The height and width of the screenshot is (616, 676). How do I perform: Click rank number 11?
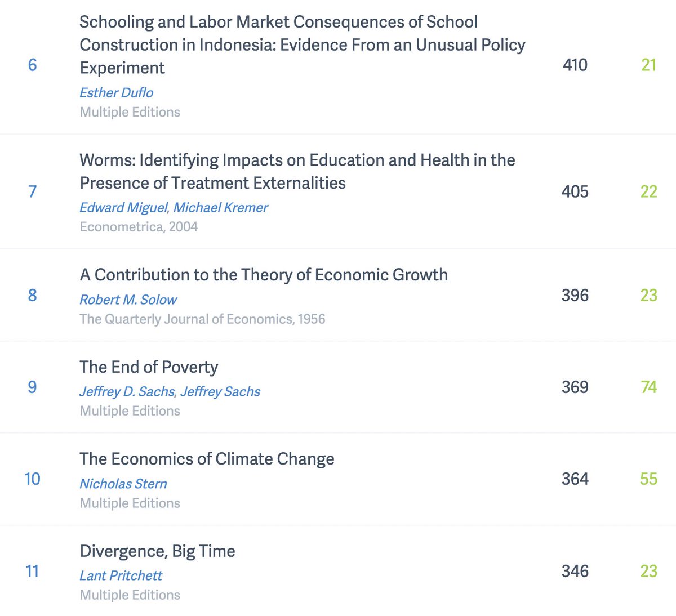[32, 571]
